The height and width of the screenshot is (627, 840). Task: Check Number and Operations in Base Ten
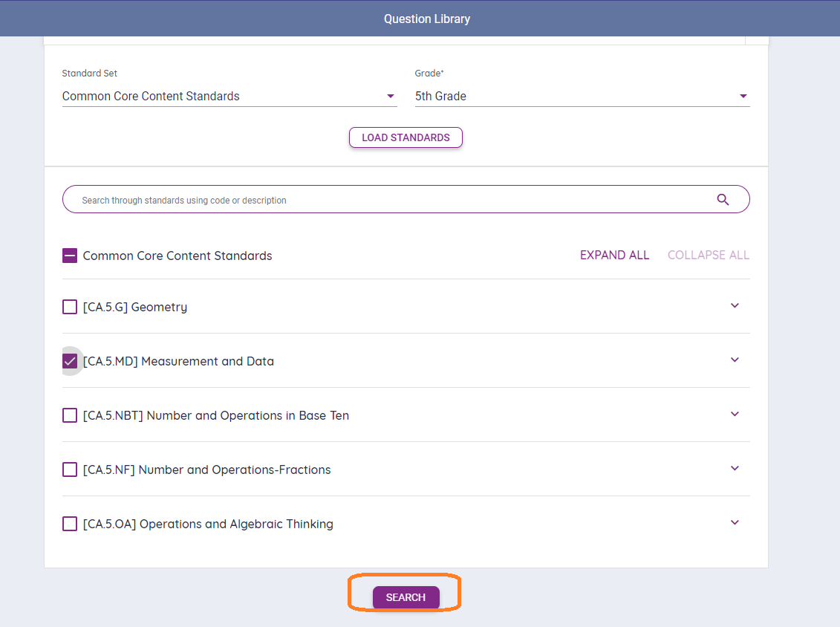pos(70,415)
